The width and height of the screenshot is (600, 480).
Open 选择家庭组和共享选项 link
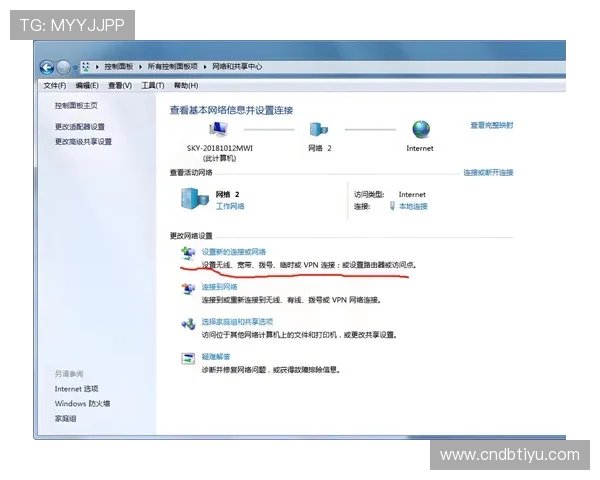[x=237, y=322]
